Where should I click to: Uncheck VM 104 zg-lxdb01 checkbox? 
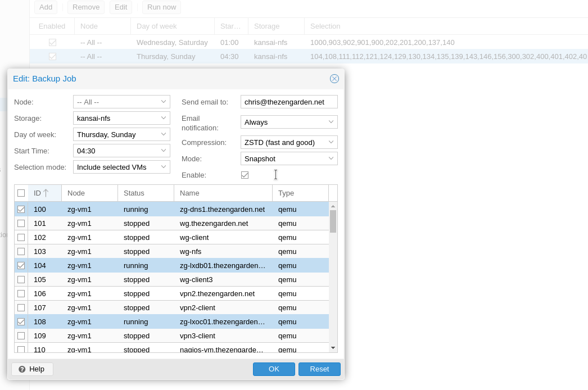tap(21, 266)
